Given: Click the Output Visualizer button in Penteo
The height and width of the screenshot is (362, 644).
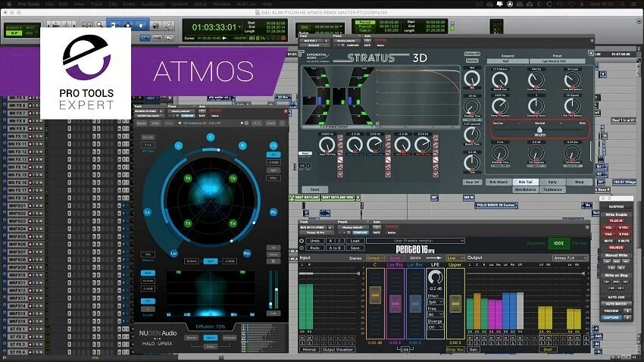Looking at the screenshot, I should pos(338,349).
